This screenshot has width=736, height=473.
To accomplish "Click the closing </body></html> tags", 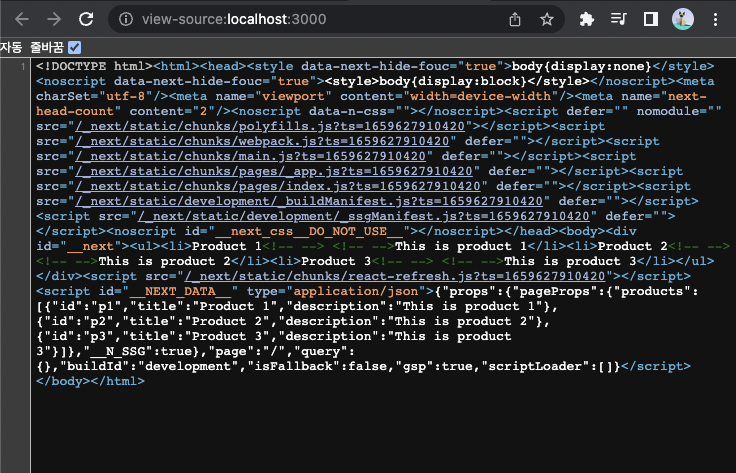I will click(91, 381).
